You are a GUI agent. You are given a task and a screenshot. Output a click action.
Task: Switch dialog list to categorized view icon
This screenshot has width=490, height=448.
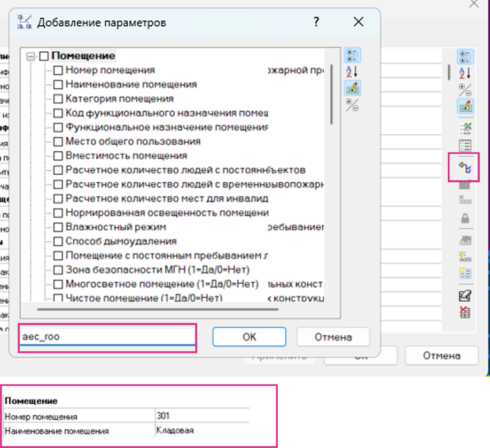click(353, 56)
